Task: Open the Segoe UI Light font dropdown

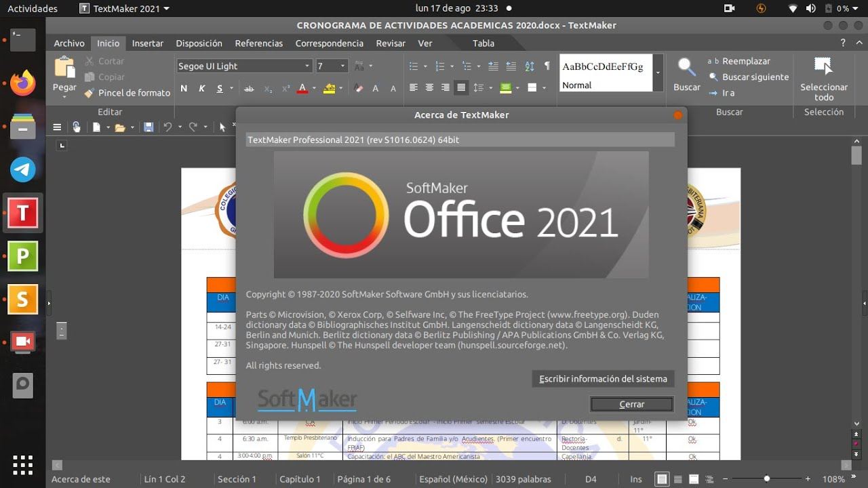Action: [307, 66]
